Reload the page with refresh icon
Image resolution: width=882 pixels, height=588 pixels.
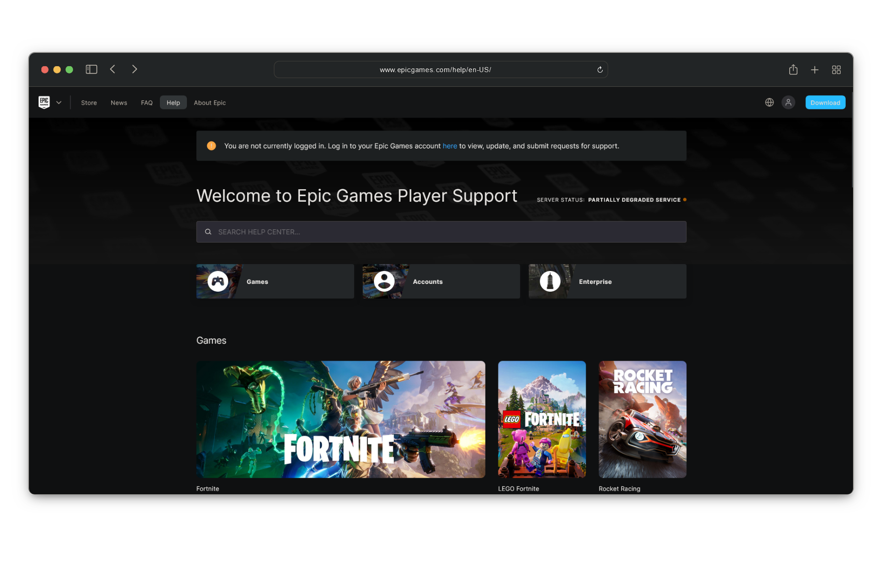tap(600, 70)
